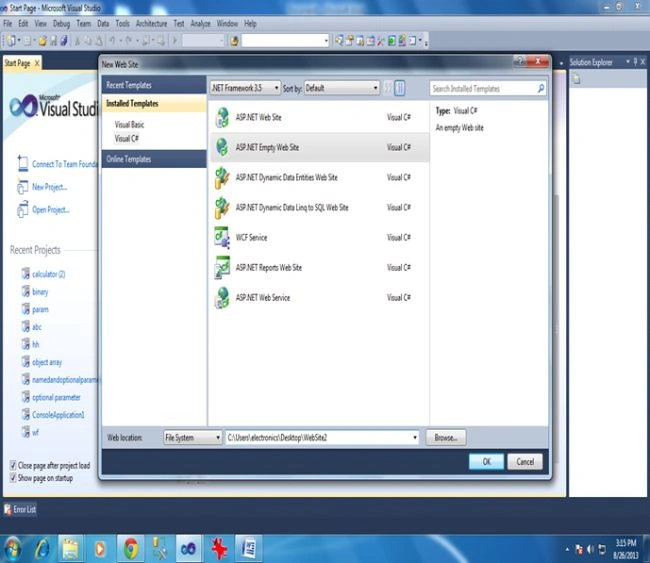The height and width of the screenshot is (563, 650).
Task: Open the find combo box dropdown in toolbar
Action: coord(326,41)
